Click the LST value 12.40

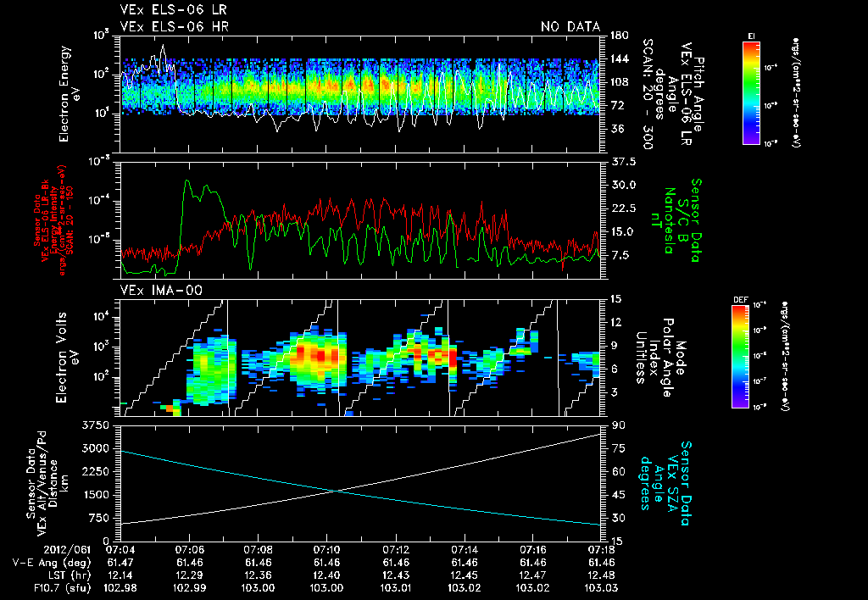pos(326,575)
